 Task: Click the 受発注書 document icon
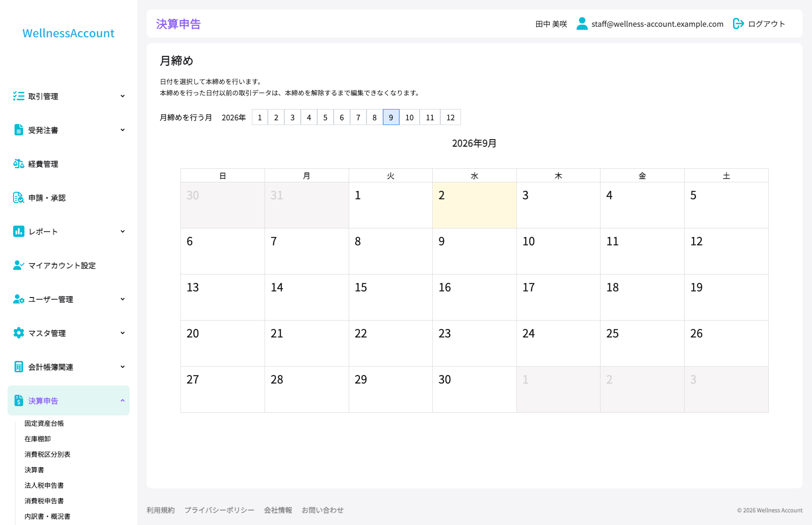19,130
